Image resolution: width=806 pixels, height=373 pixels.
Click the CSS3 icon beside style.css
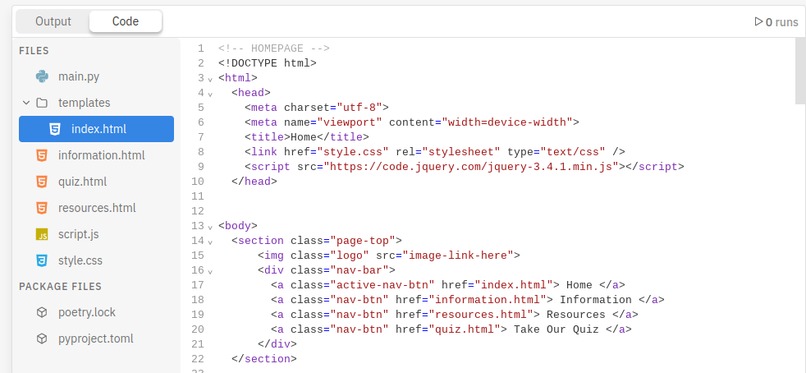pyautogui.click(x=42, y=260)
